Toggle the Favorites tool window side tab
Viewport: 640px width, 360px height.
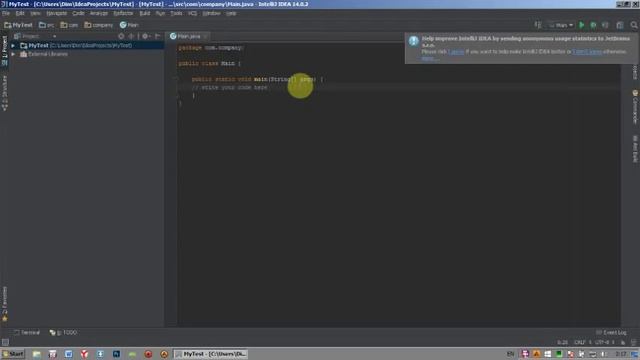(4, 304)
